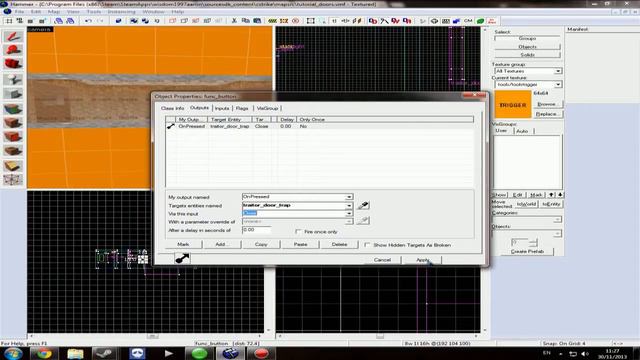The height and width of the screenshot is (360, 640).
Task: Click the green Run Map icon
Action: point(480,21)
